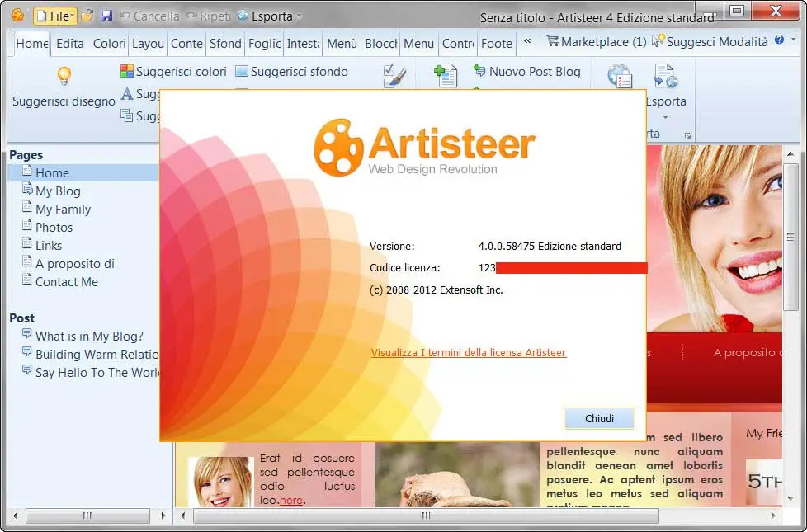This screenshot has height=532, width=807.
Task: Select the Home page in Pages list
Action: [83, 173]
